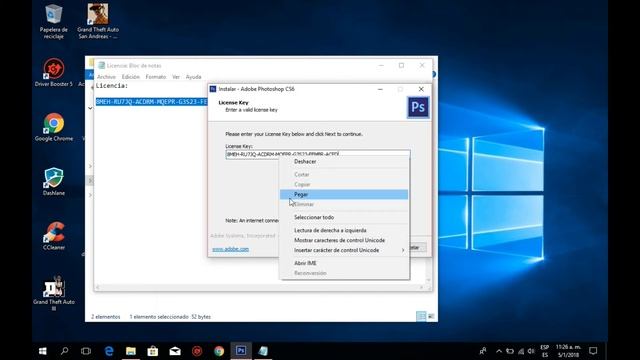
Task: Select the Grand Theft Auto III desktop icon
Action: click(54, 293)
